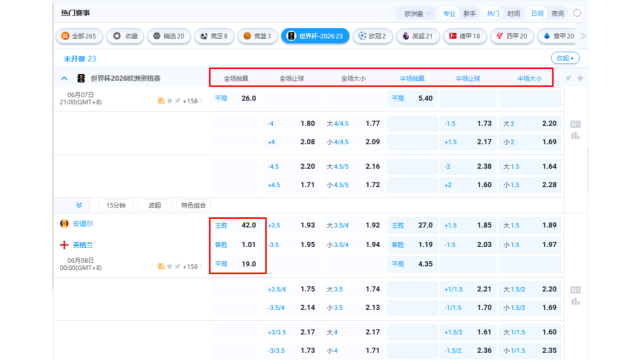Open scoreboard icon for the 06月07日 match
Image resolution: width=640 pixels, height=360 pixels.
(x=576, y=124)
